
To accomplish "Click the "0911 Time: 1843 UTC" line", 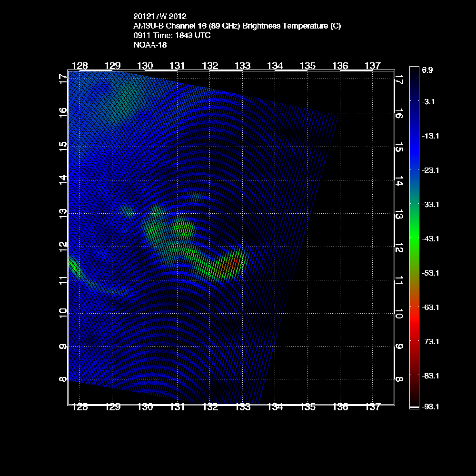I will click(x=172, y=36).
